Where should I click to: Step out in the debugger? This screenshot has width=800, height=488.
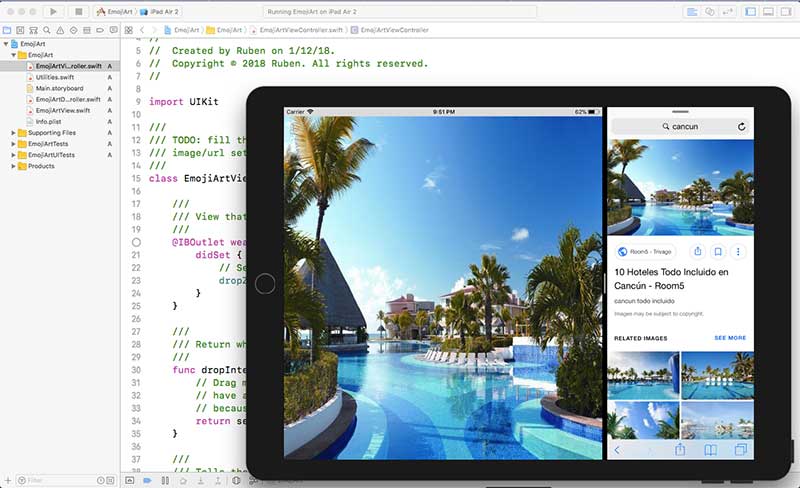[218, 480]
